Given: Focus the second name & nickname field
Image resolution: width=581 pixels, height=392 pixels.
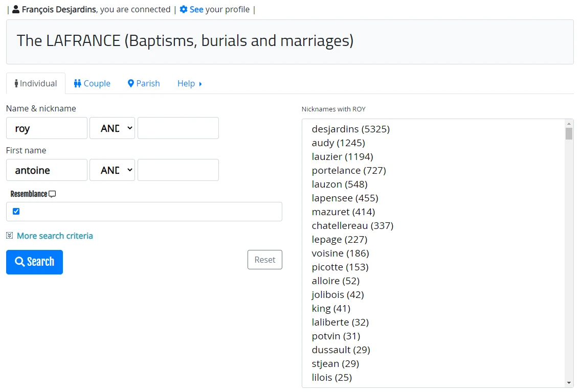Looking at the screenshot, I should tap(178, 128).
